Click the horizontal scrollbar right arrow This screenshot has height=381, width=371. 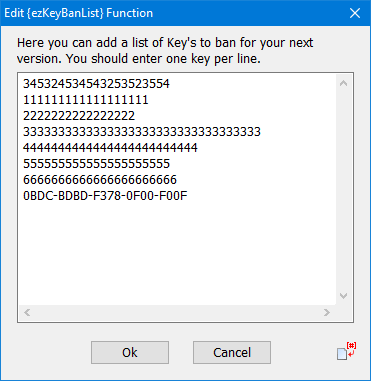[327, 312]
